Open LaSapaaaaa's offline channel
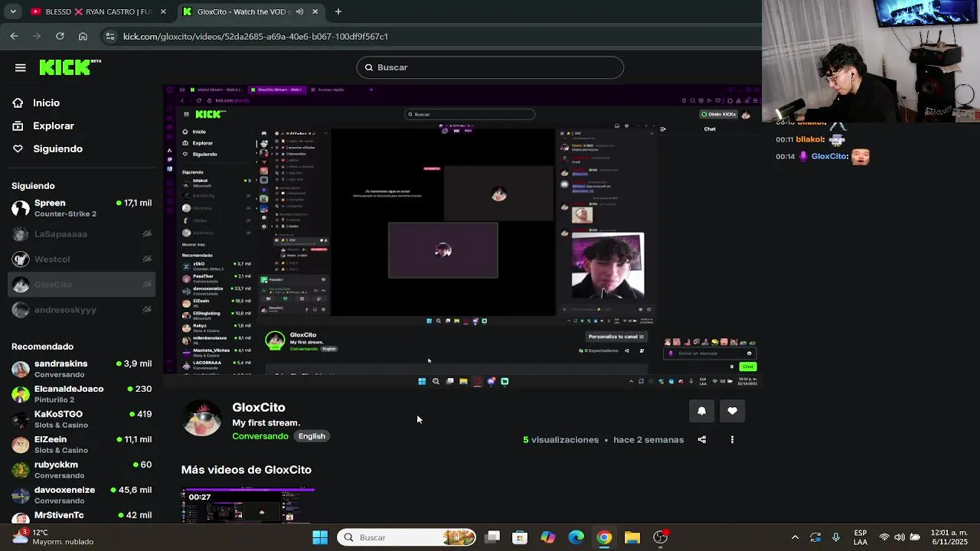980x551 pixels. [82, 233]
